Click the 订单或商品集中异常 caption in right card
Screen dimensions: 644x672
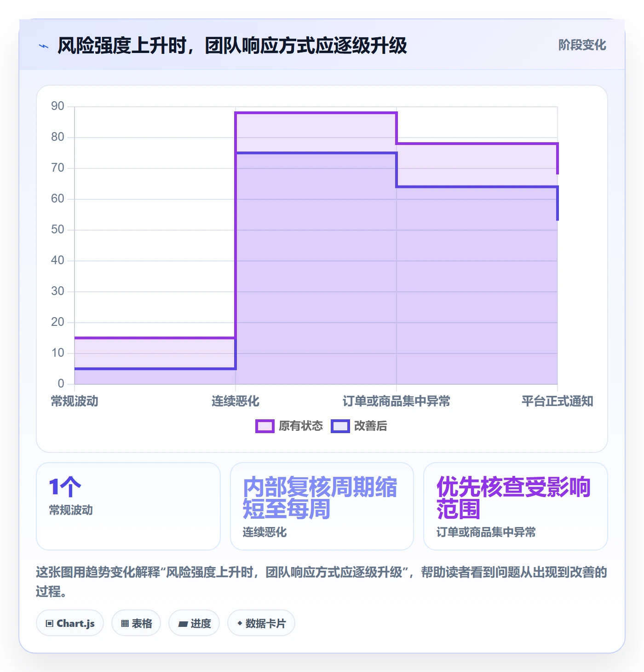486,533
